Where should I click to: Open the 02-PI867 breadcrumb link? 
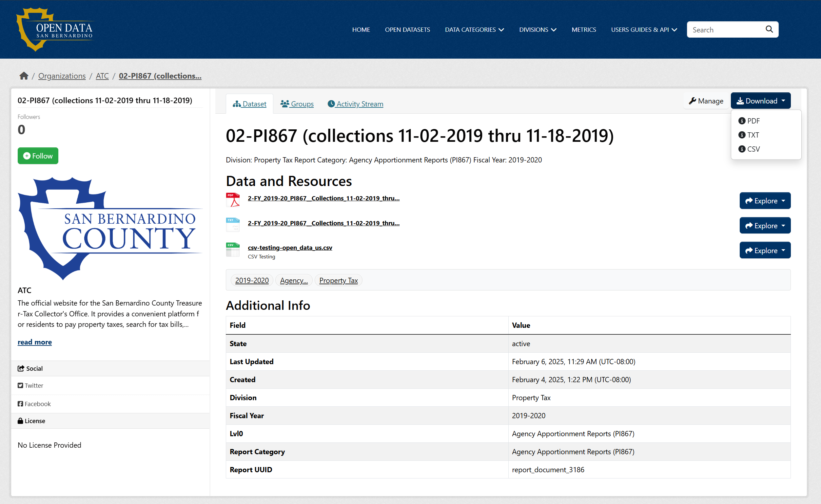tap(160, 76)
